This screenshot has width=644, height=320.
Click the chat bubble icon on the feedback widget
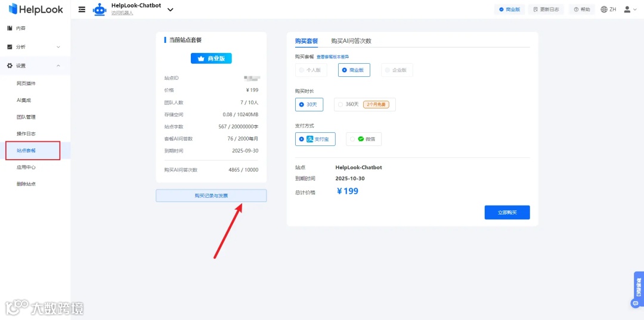pyautogui.click(x=636, y=304)
